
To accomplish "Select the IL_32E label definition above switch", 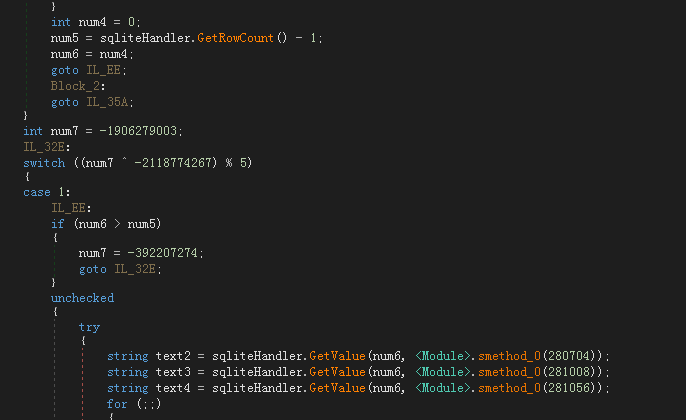I will click(44, 147).
